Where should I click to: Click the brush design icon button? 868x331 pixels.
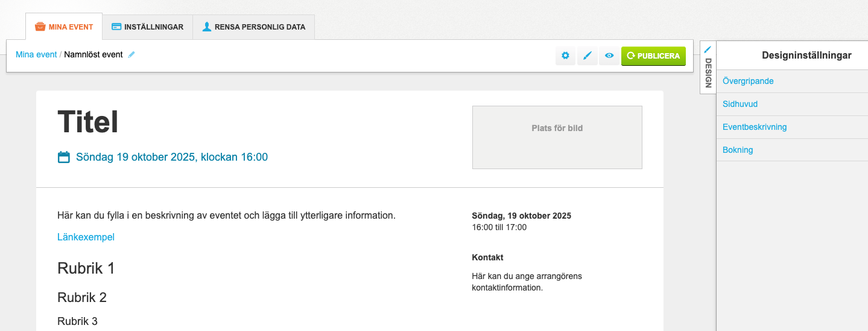(x=588, y=56)
